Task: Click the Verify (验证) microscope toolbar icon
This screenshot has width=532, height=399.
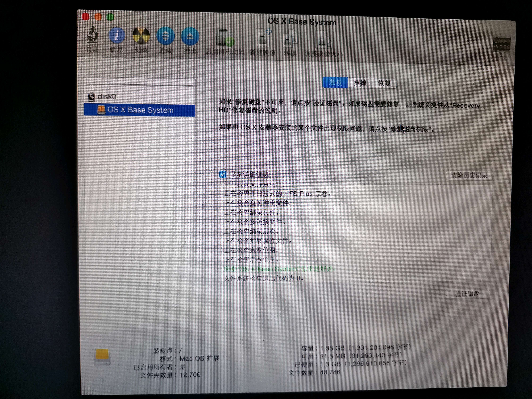Action: (x=92, y=35)
